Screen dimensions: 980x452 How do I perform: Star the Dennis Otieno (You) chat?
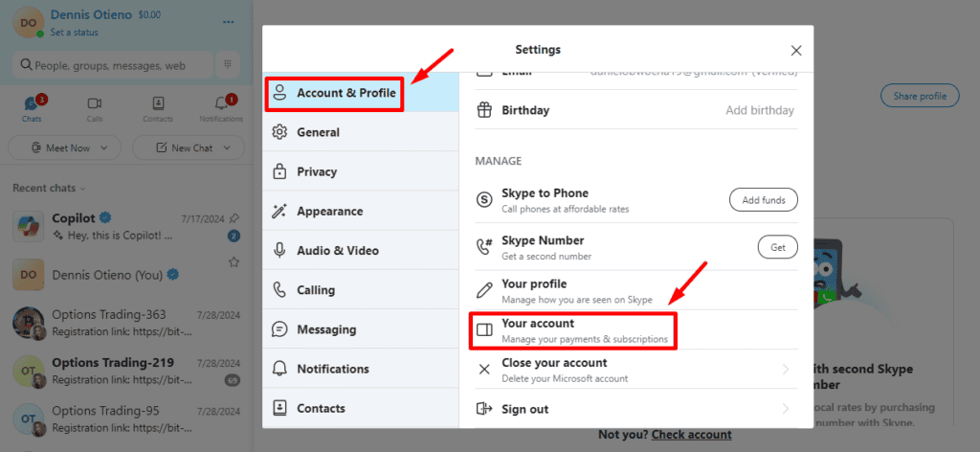pos(234,262)
